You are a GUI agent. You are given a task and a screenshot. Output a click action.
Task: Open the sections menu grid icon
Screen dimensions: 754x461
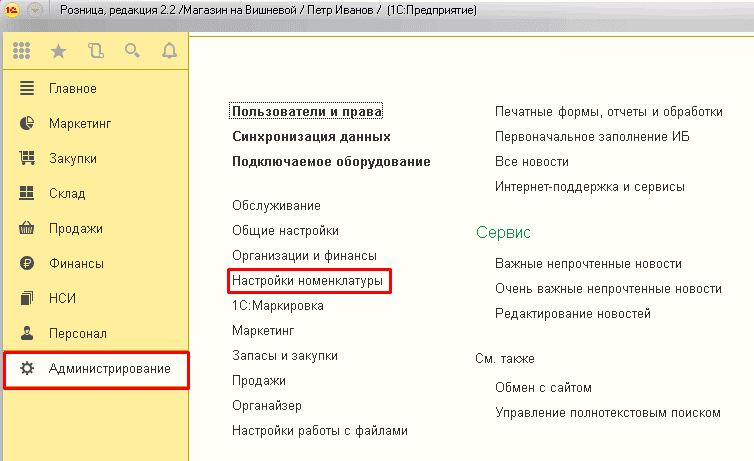pyautogui.click(x=22, y=50)
